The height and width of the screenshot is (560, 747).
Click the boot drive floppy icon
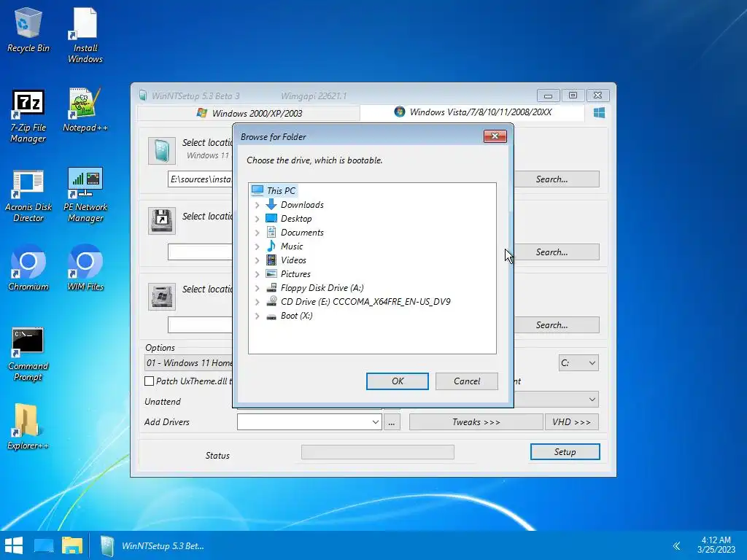(x=162, y=221)
